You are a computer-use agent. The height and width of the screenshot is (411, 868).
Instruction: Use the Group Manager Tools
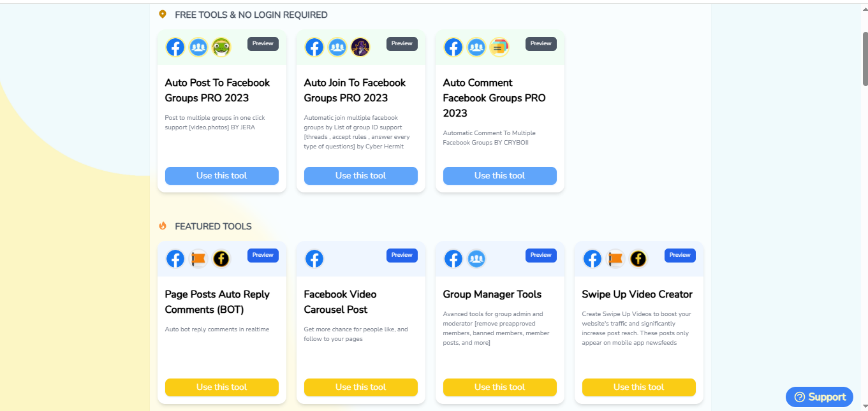point(500,387)
